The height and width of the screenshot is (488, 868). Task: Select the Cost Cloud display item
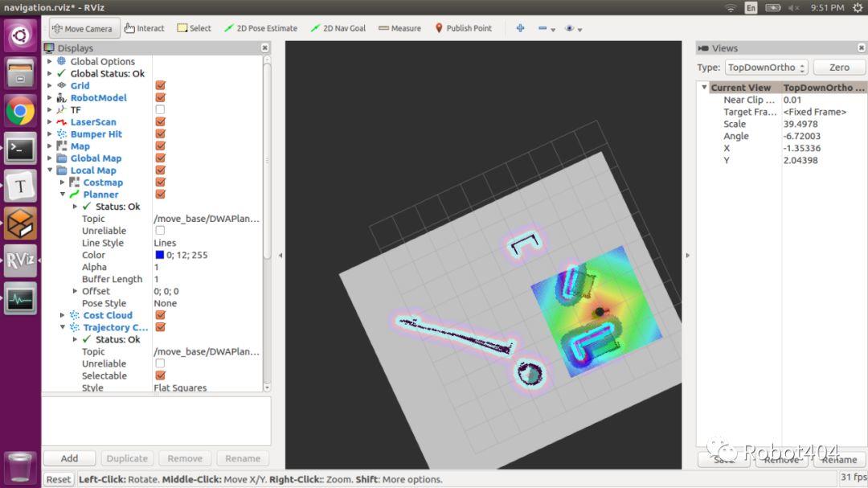(107, 315)
